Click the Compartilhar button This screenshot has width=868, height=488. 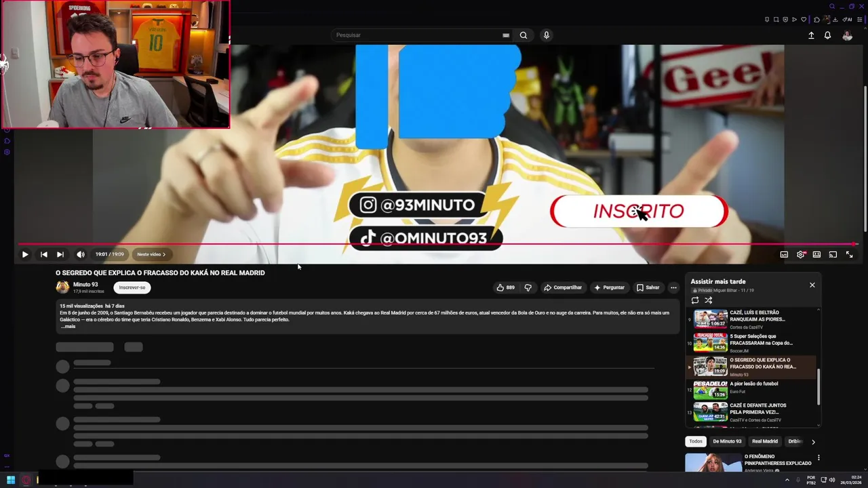tap(563, 287)
